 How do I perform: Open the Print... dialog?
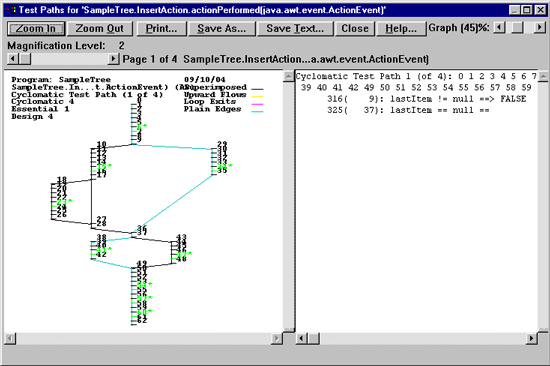161,28
